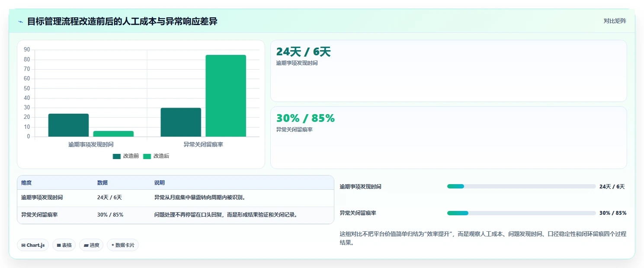This screenshot has height=268, width=644.
Task: Click the chart icon in Chart.js chip
Action: 23,245
